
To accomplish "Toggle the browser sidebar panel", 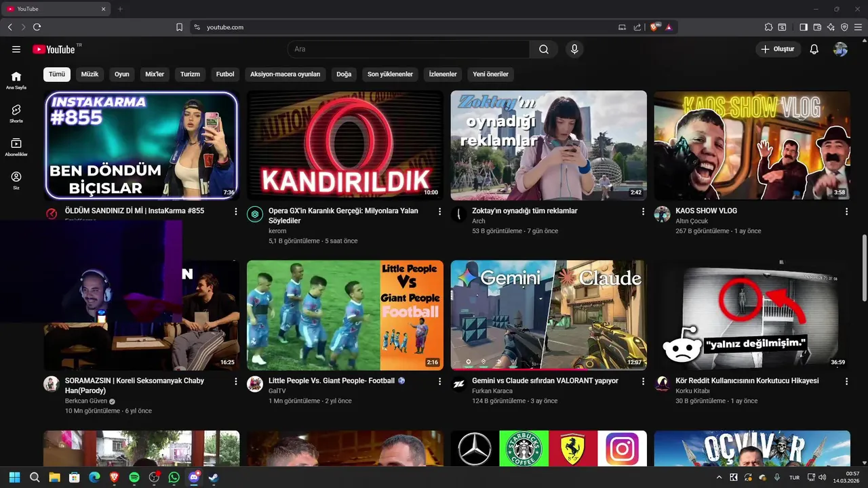I will [x=804, y=27].
